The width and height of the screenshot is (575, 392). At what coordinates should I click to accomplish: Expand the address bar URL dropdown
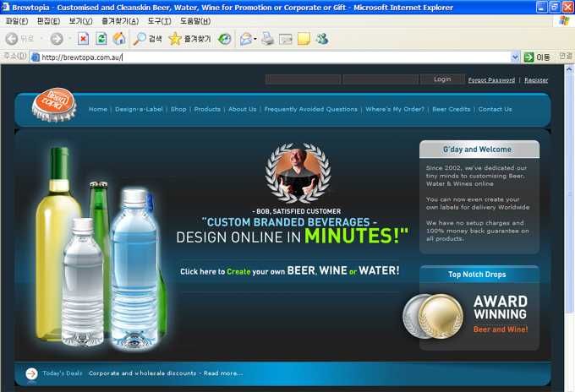coord(515,57)
